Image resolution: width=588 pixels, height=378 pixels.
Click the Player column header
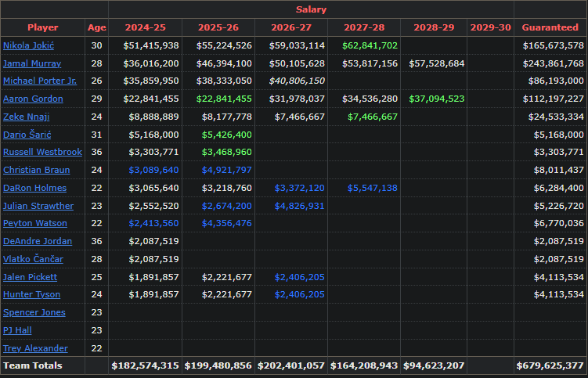[43, 27]
